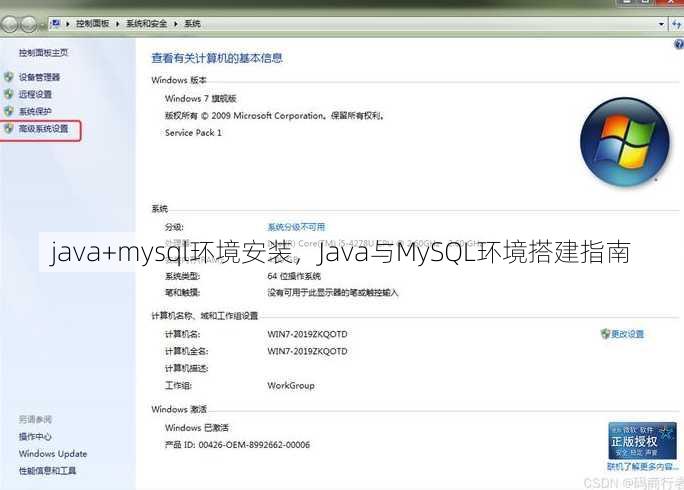Open 联机了解更多内容 learn more online link
The width and height of the screenshot is (684, 490).
pos(643,467)
